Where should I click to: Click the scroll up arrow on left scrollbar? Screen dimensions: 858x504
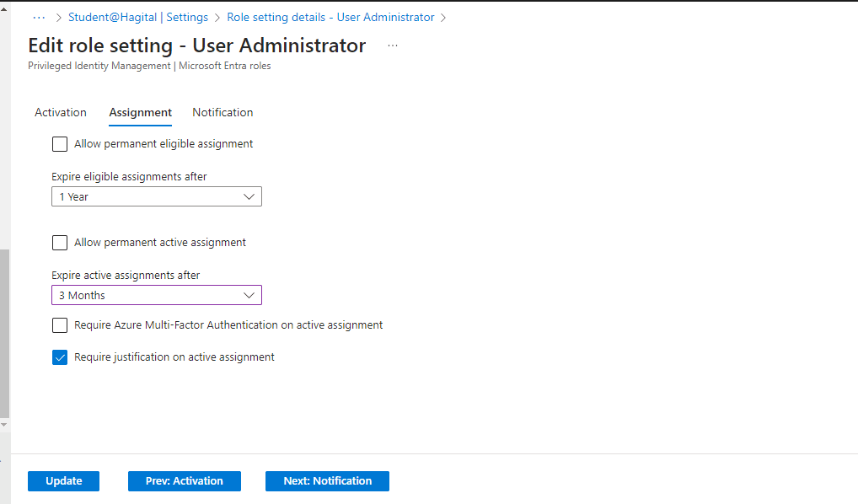click(4, 10)
